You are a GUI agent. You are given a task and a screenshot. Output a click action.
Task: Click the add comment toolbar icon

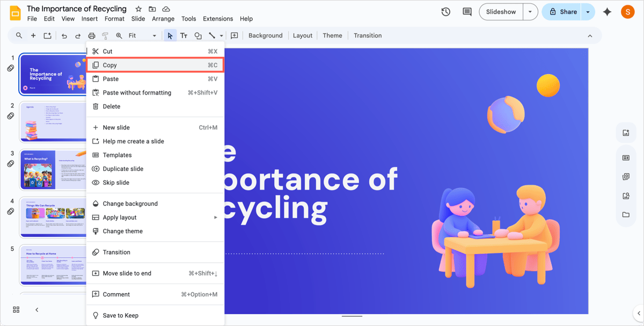[235, 35]
